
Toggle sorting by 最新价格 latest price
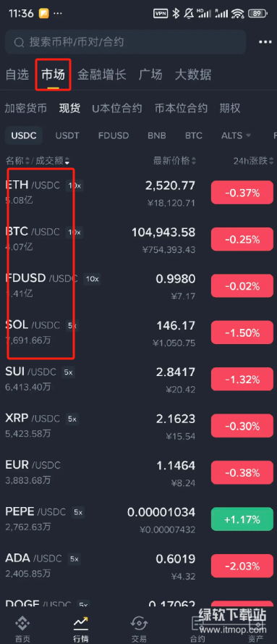[174, 161]
